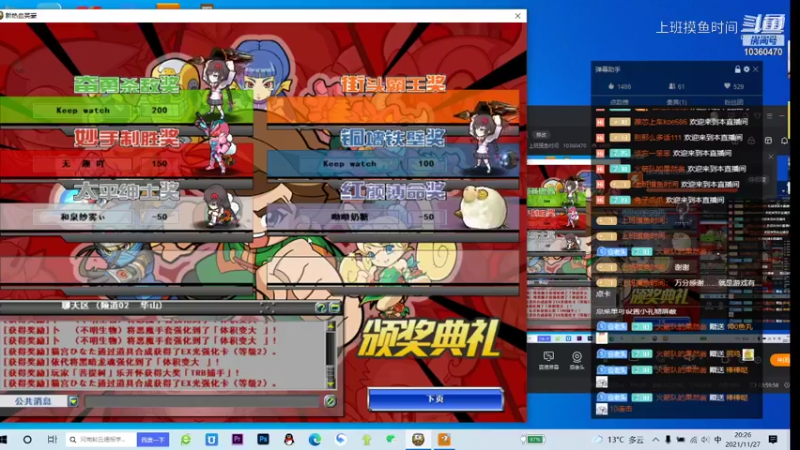800x450 pixels.
Task: Launch Adobe Premiere Pro from taskbar
Action: [x=237, y=439]
